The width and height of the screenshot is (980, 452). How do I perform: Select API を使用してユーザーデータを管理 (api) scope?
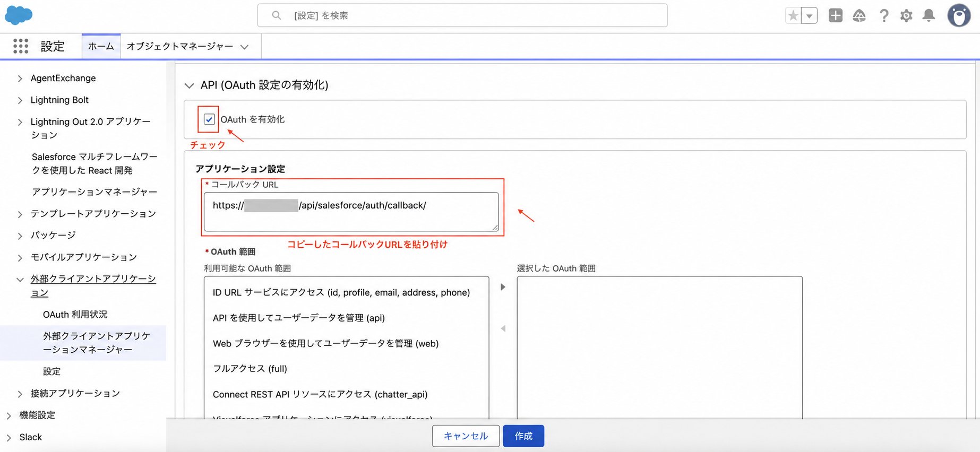click(x=299, y=318)
